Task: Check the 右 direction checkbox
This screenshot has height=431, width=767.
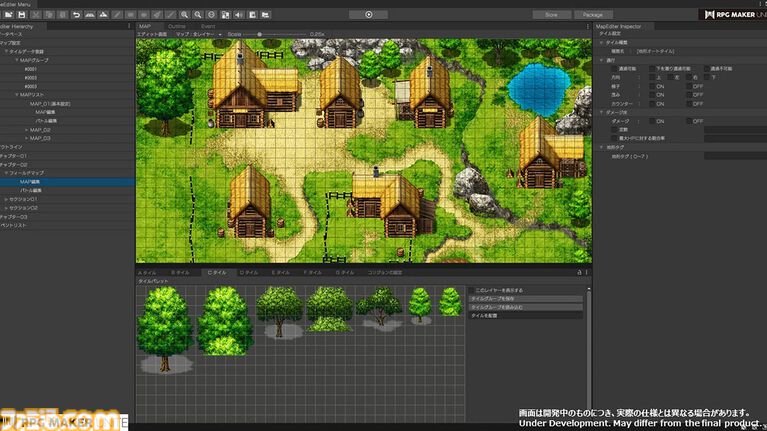Action: (x=689, y=77)
